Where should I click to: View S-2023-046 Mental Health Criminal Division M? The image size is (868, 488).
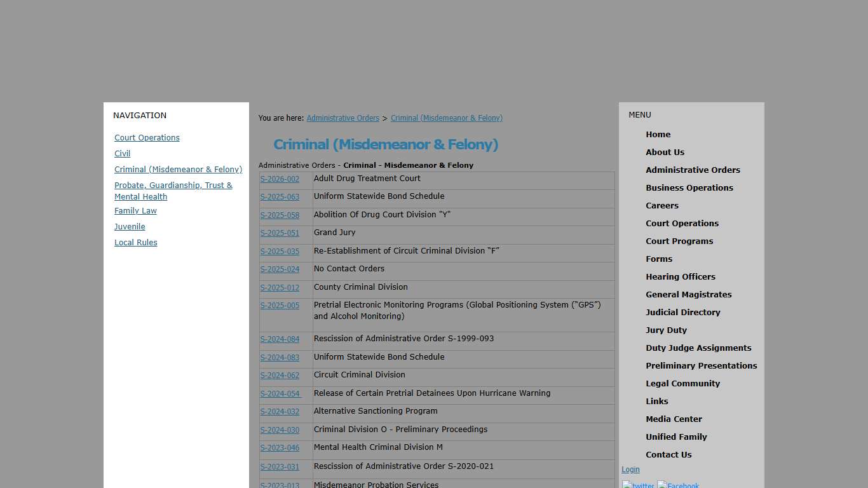tap(280, 448)
